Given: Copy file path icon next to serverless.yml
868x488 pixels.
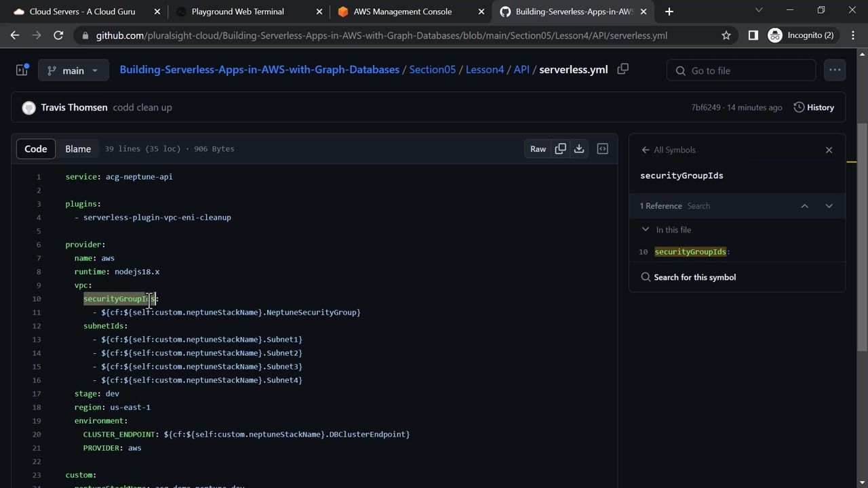Looking at the screenshot, I should (x=623, y=69).
